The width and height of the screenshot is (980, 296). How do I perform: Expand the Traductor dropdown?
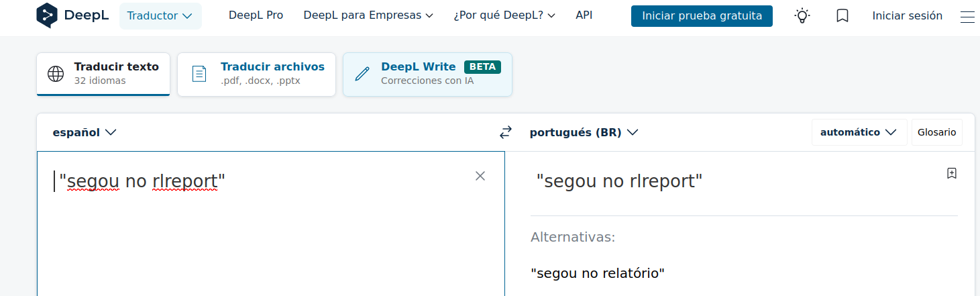(160, 15)
